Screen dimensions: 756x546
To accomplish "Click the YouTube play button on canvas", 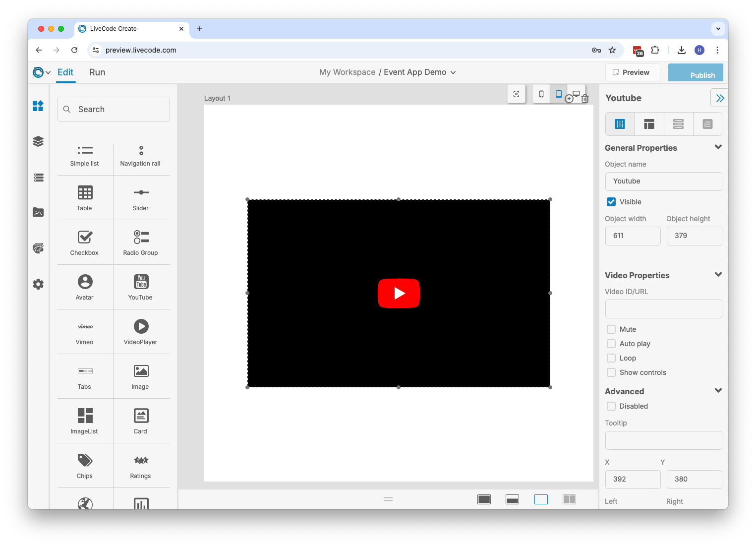I will click(x=399, y=294).
